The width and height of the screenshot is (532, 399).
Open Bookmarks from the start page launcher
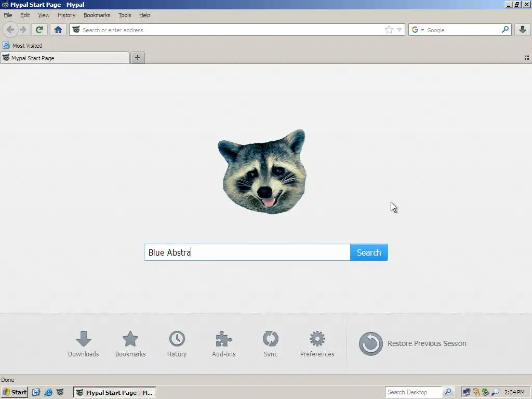click(130, 344)
